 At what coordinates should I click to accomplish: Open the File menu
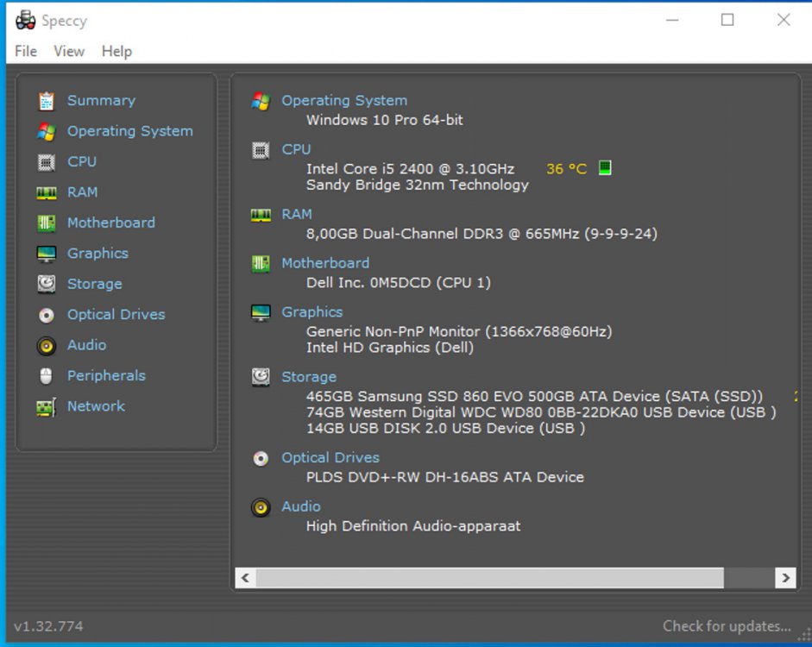pos(25,52)
